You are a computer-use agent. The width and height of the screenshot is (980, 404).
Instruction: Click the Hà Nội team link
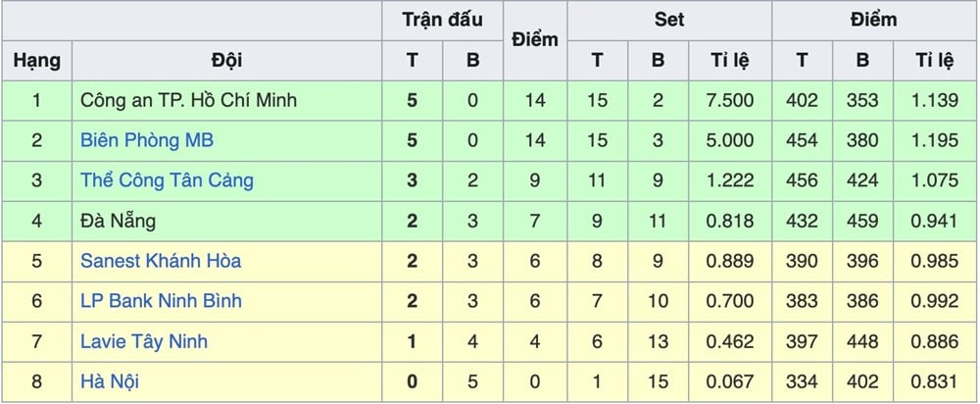click(x=109, y=381)
